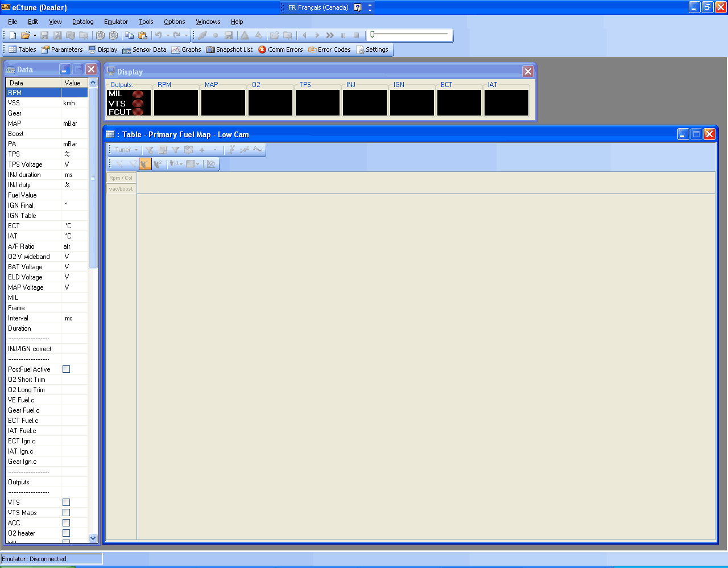Click the smooth curve icon in table toolbar
Viewport: 728px width, 568px height.
coord(258,150)
